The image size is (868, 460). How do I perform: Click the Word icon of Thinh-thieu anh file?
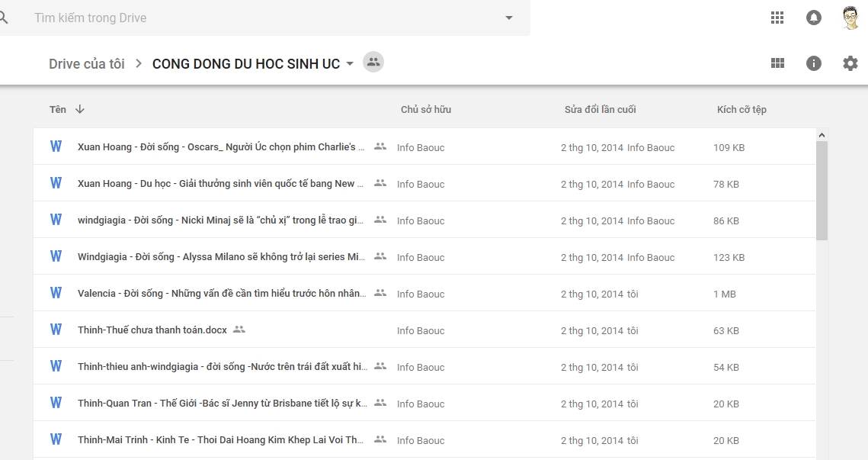[56, 365]
